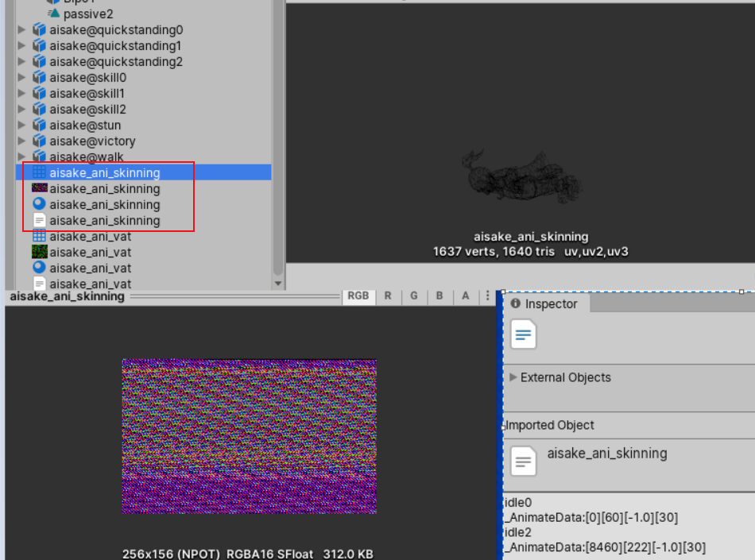The image size is (755, 560).
Task: Select the aisake_ani_skinning texture thumbnail icon
Action: (39, 188)
